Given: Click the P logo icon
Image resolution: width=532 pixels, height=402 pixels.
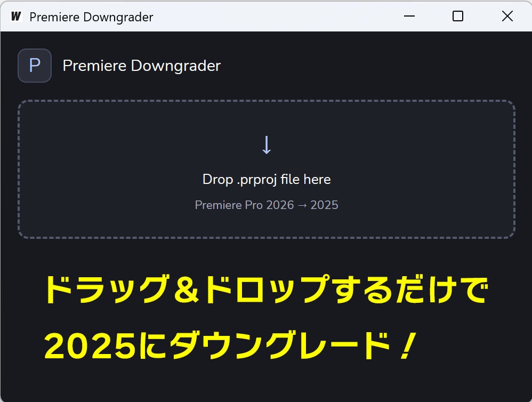Looking at the screenshot, I should tap(35, 66).
